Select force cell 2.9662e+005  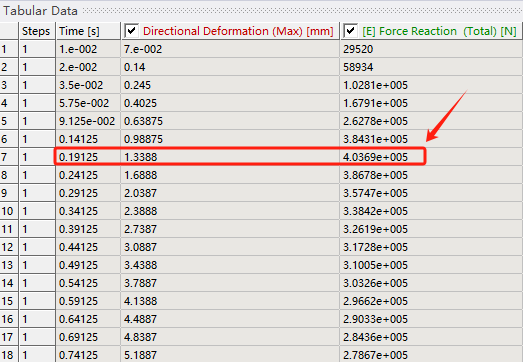(432, 302)
